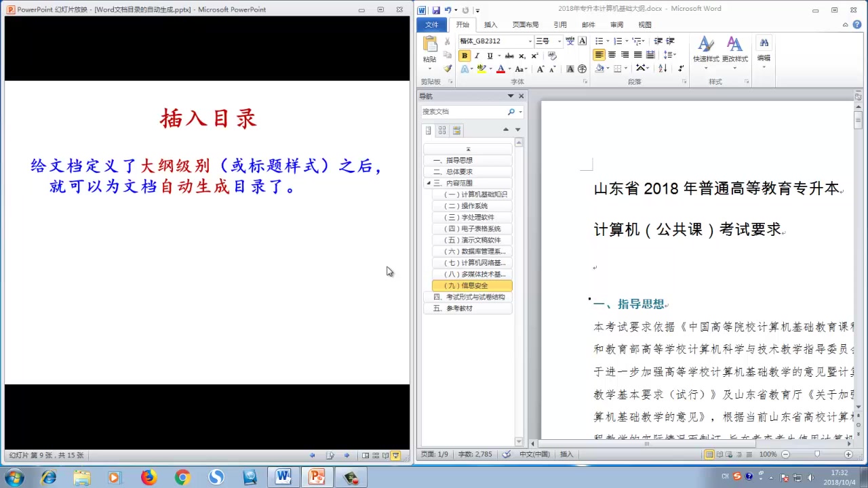Open the font size dropdown arrow

559,41
